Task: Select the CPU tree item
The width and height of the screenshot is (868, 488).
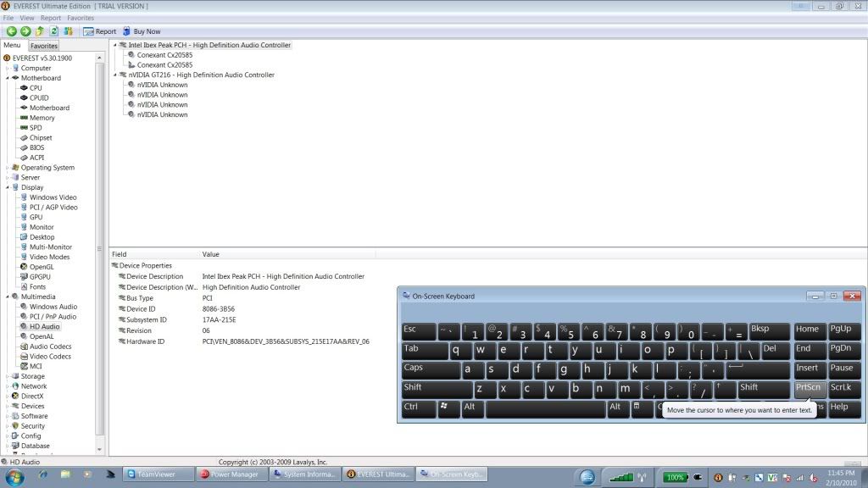Action: (x=36, y=88)
